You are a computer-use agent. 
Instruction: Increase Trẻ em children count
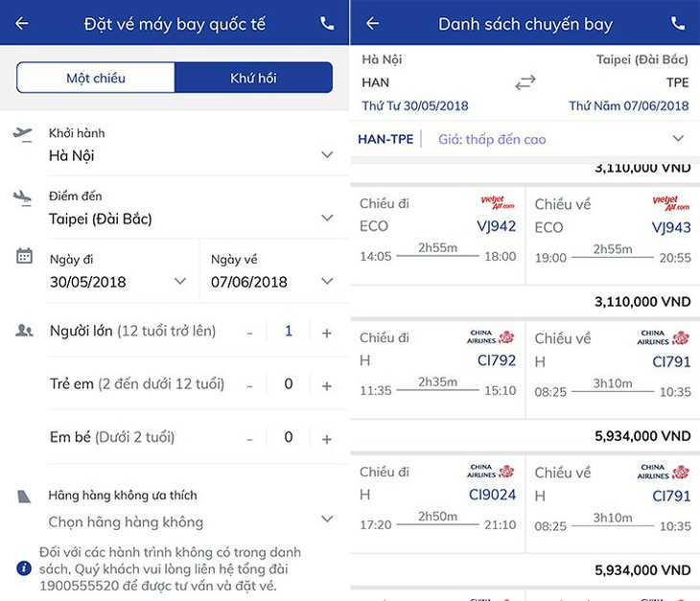click(x=327, y=386)
